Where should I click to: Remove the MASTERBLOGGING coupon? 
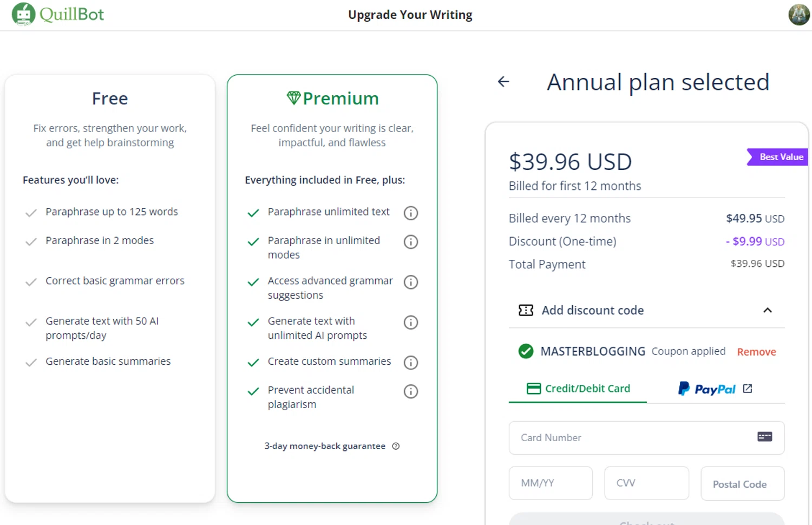tap(756, 352)
